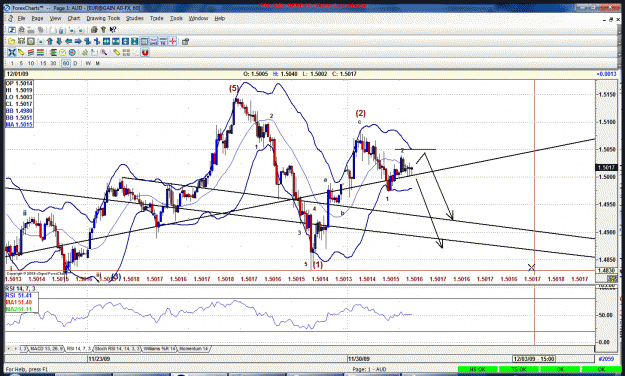Click the red-blue trend lines icon
This screenshot has width=625, height=376.
click(31, 52)
